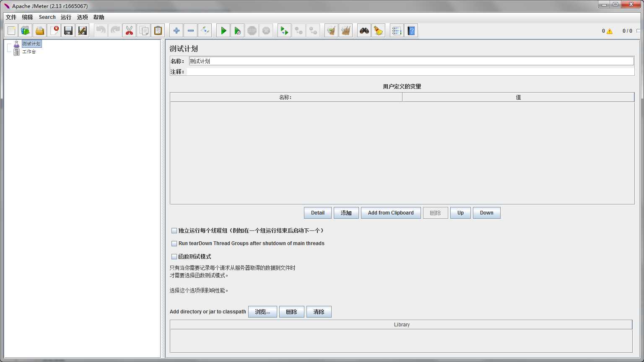Click Remote stop all icon

[x=299, y=31]
